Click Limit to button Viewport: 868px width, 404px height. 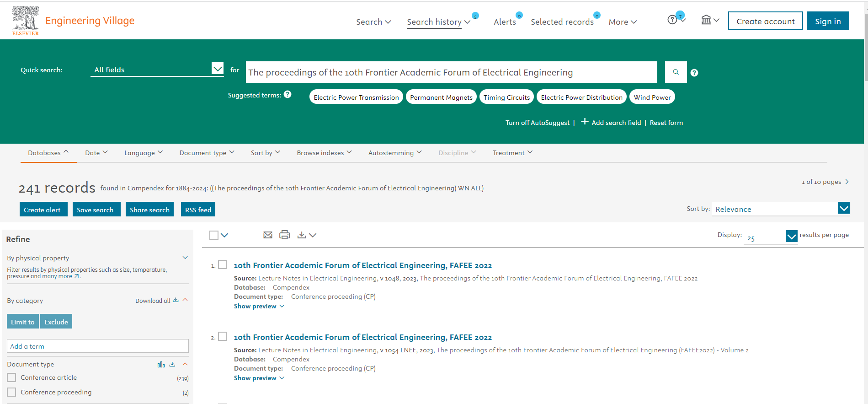(x=23, y=321)
